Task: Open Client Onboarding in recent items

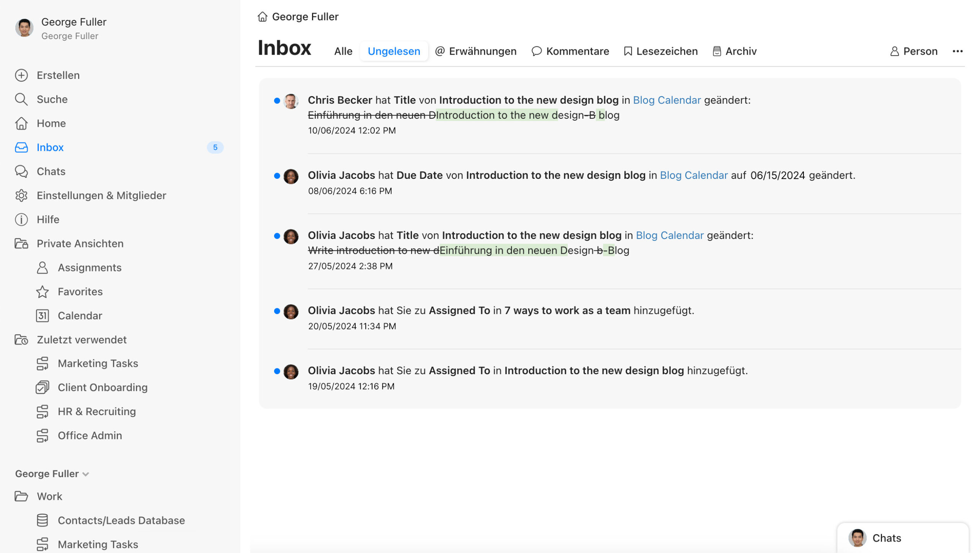Action: click(x=102, y=387)
